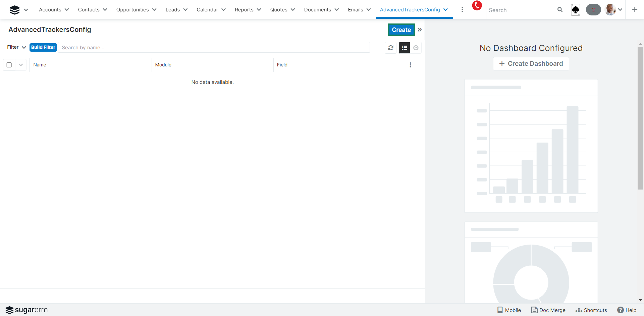Image resolution: width=644 pixels, height=316 pixels.
Task: Open Doc Merge in footer
Action: click(x=548, y=310)
